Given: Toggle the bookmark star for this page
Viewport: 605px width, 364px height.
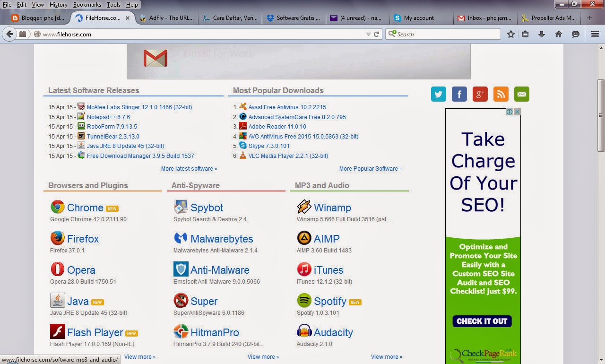Looking at the screenshot, I should pyautogui.click(x=510, y=34).
